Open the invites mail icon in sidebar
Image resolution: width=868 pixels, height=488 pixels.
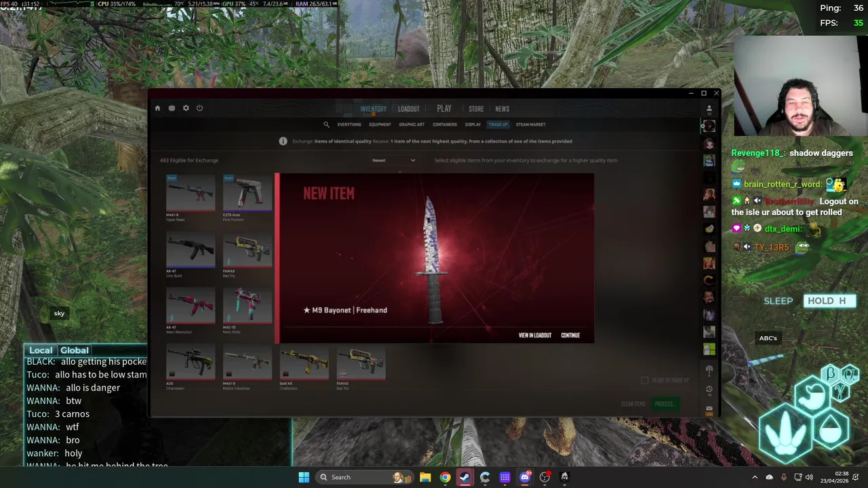pyautogui.click(x=709, y=409)
